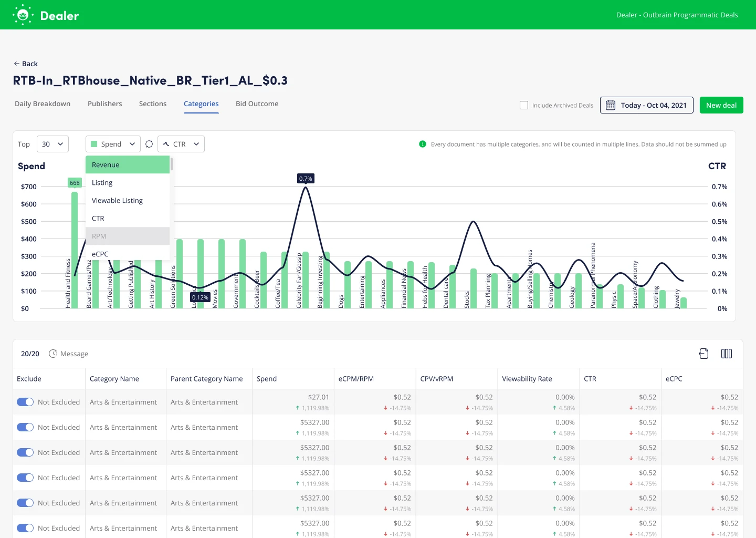This screenshot has height=538, width=756.
Task: Open the CTR line metric dropdown
Action: pyautogui.click(x=181, y=144)
